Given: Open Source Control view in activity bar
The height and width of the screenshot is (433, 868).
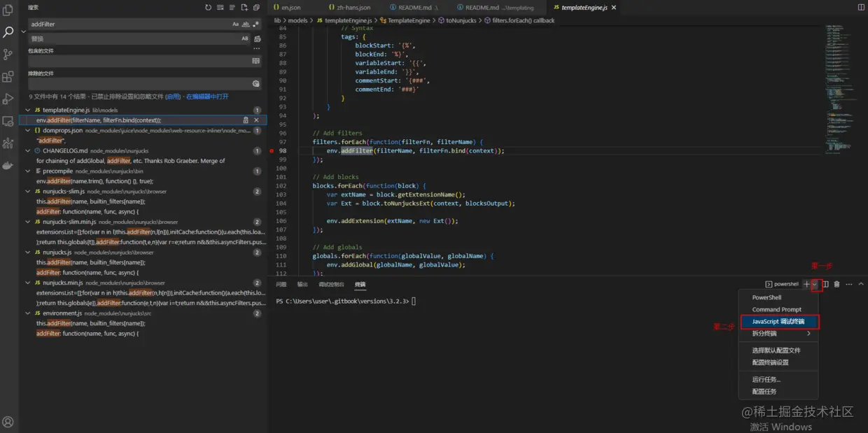Looking at the screenshot, I should [8, 55].
